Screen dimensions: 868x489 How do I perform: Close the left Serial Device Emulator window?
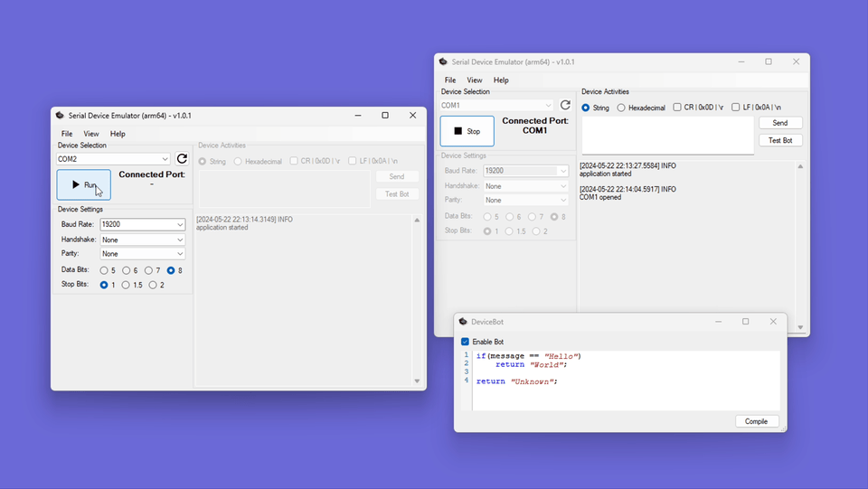pyautogui.click(x=413, y=115)
